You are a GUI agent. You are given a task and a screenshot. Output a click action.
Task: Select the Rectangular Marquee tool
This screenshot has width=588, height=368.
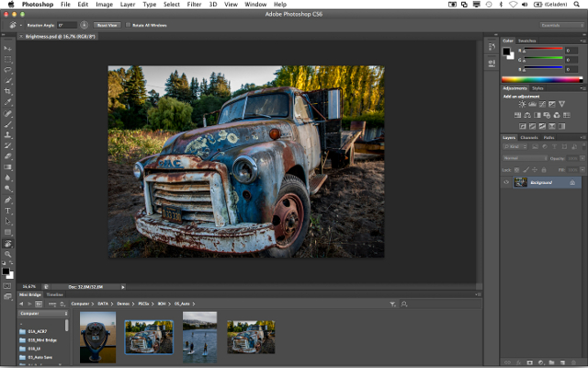[x=8, y=58]
